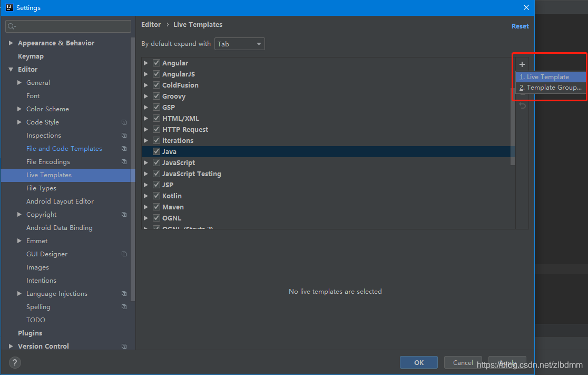This screenshot has width=588, height=375.
Task: Click the Reset link
Action: 520,26
